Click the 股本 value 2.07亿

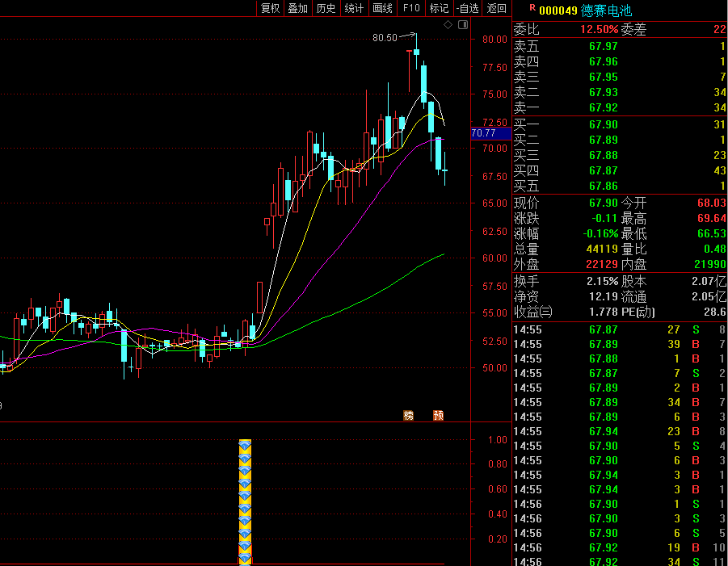click(x=709, y=281)
